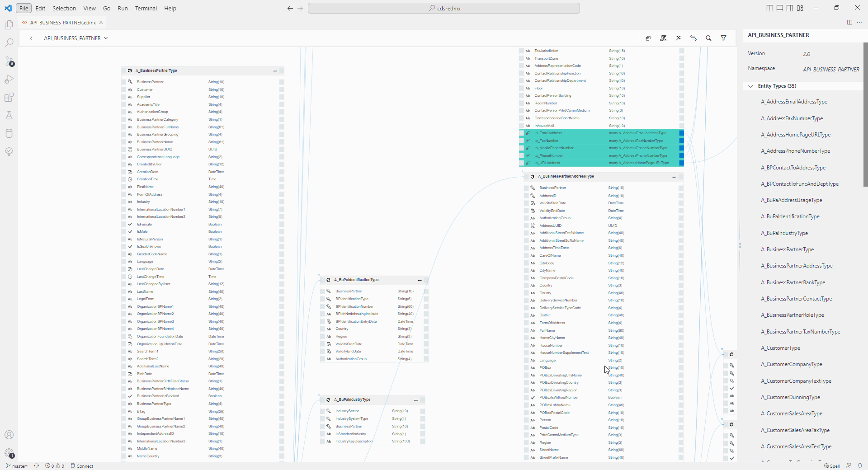Click the filter icon in diagram toolbar
Image resolution: width=868 pixels, height=470 pixels.
[723, 38]
